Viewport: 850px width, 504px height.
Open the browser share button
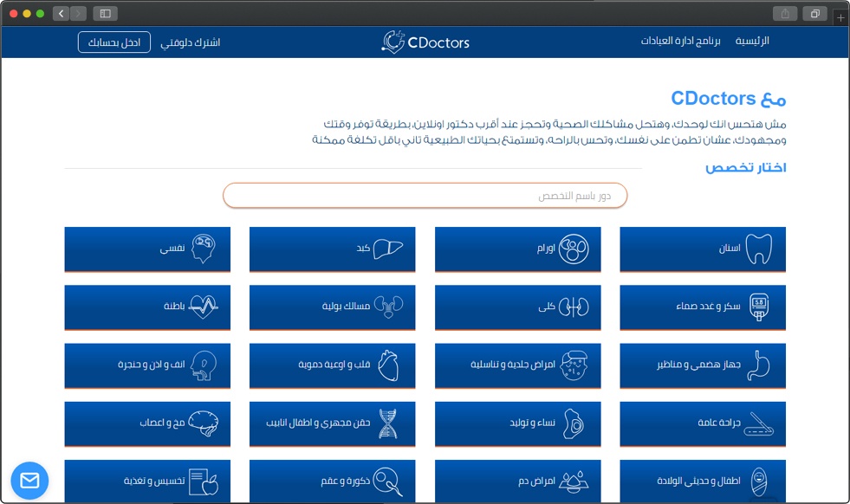click(785, 14)
